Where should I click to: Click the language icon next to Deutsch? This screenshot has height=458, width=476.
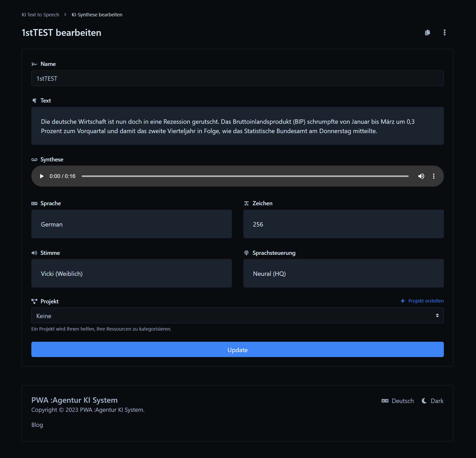(x=385, y=401)
